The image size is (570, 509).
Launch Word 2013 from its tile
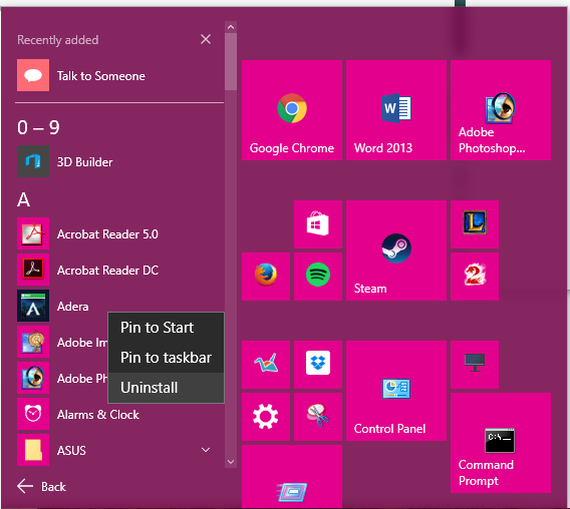click(396, 110)
